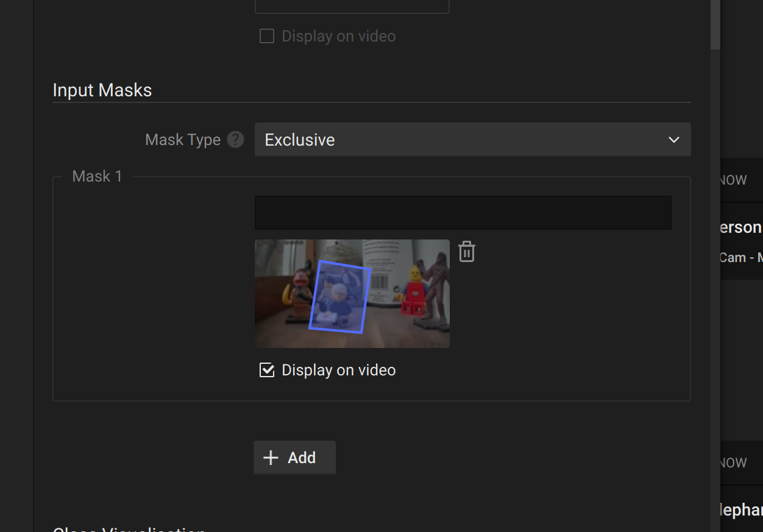Click the Mask Type label
The height and width of the screenshot is (532, 763).
pyautogui.click(x=183, y=140)
